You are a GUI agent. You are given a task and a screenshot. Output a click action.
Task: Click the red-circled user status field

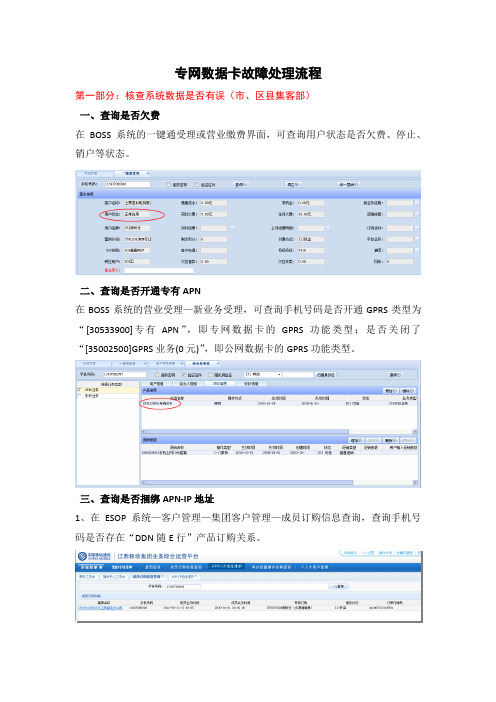137,214
